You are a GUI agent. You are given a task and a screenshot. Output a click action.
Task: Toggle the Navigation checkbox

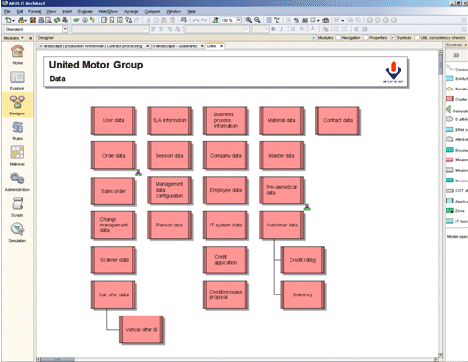(338, 38)
